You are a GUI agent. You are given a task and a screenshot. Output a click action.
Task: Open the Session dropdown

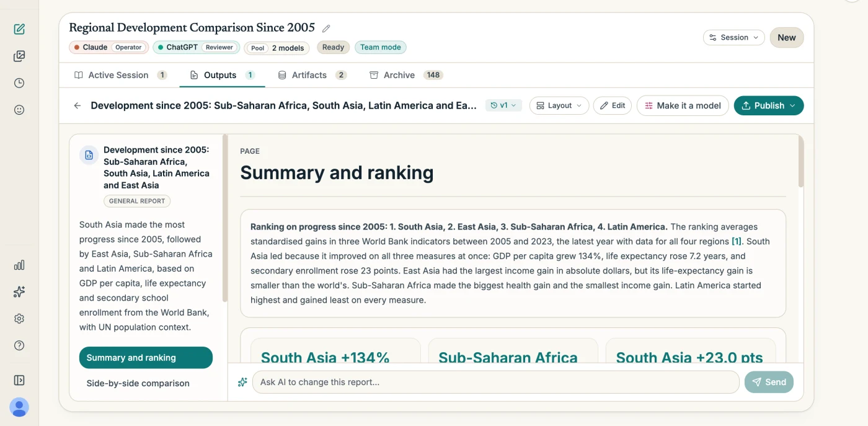click(734, 37)
